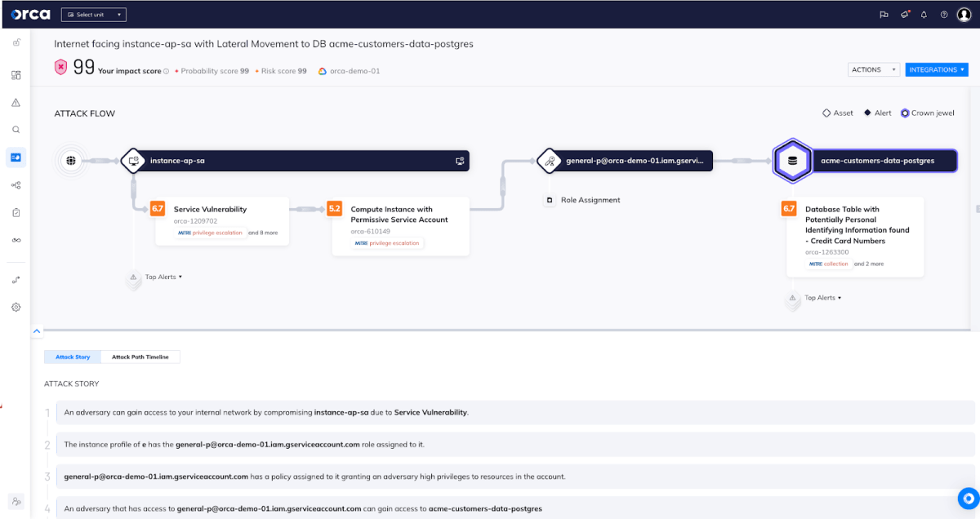The width and height of the screenshot is (980, 519).
Task: Open the search magnifier icon in sidebar
Action: (x=16, y=130)
